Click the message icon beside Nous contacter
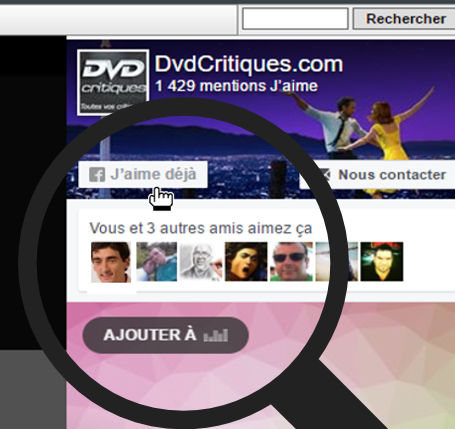 tap(325, 174)
